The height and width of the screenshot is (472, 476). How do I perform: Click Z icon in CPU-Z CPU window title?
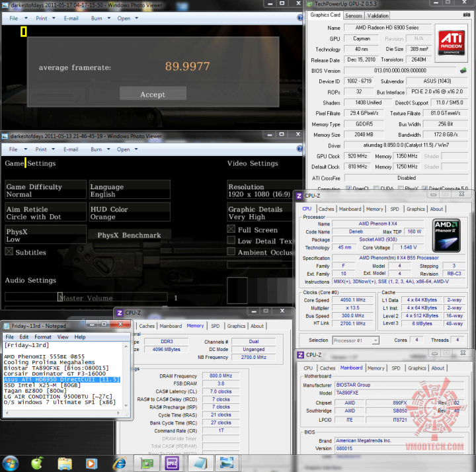pos(299,196)
